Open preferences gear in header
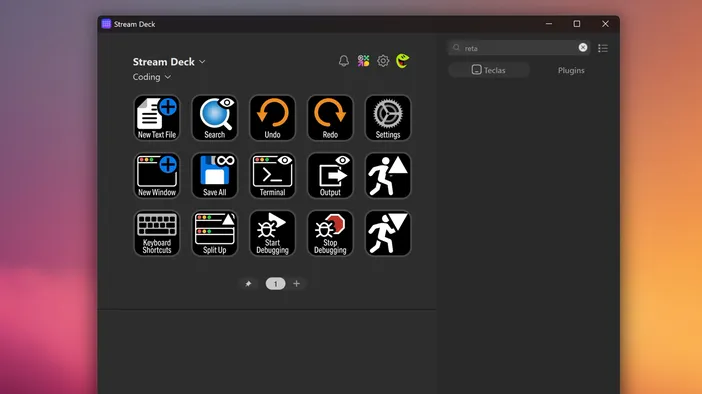This screenshot has height=394, width=702. tap(383, 61)
